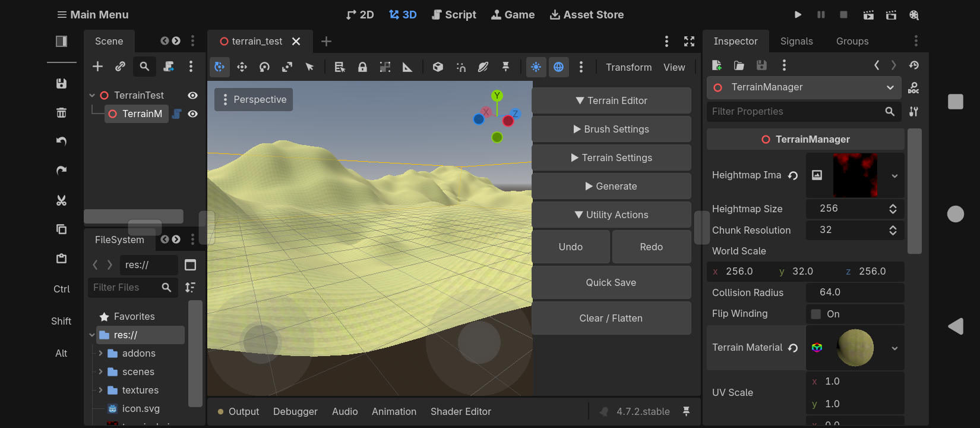Screen dimensions: 980x428
Task: Expand the Terrain Settings section
Action: (x=611, y=158)
